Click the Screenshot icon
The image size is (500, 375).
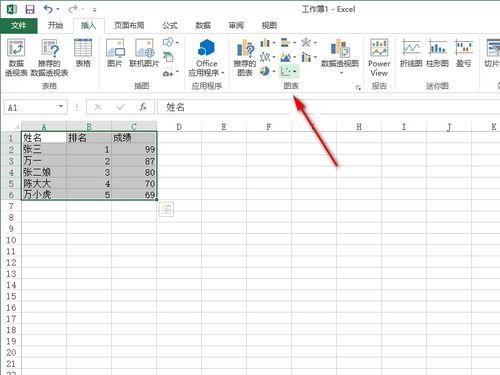pos(168,72)
